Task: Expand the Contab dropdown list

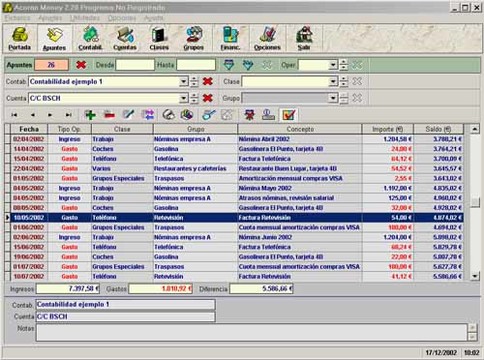Action: point(183,81)
